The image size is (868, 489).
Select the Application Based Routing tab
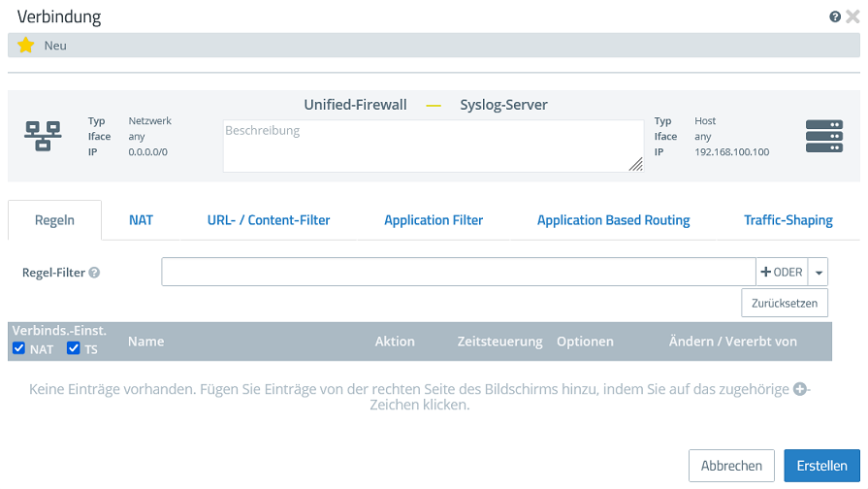pos(613,220)
